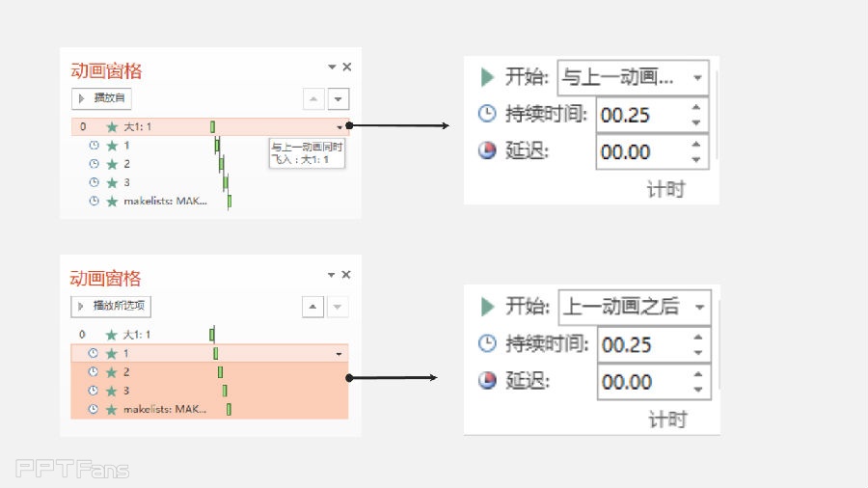The width and height of the screenshot is (868, 488).
Task: Click the clock icon beside lower 持续时间 label
Action: (x=487, y=343)
